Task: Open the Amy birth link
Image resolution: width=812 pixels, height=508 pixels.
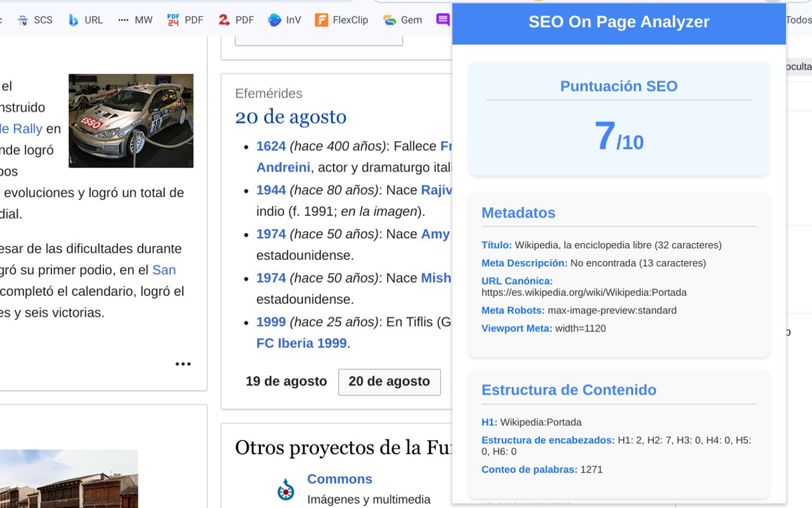Action: (436, 234)
